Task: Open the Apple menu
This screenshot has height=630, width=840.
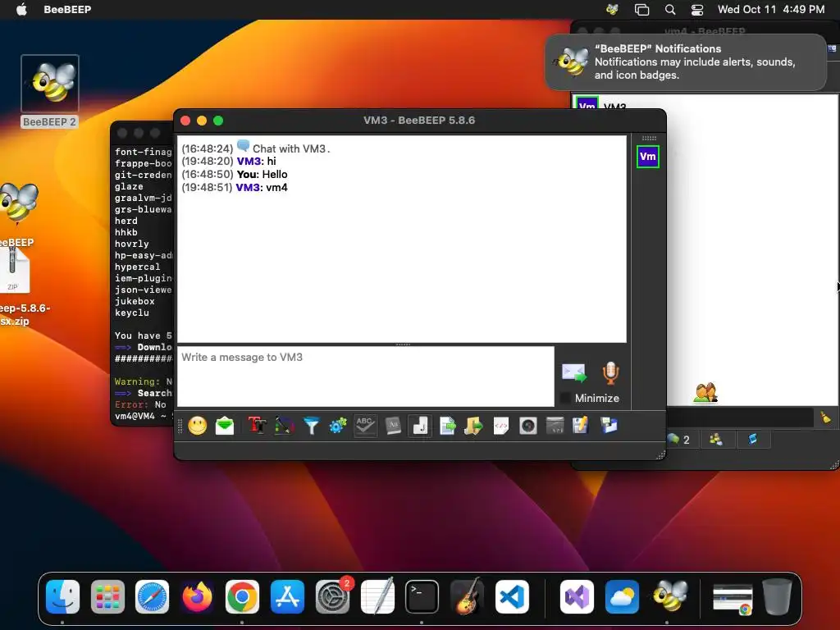Action: (x=21, y=9)
